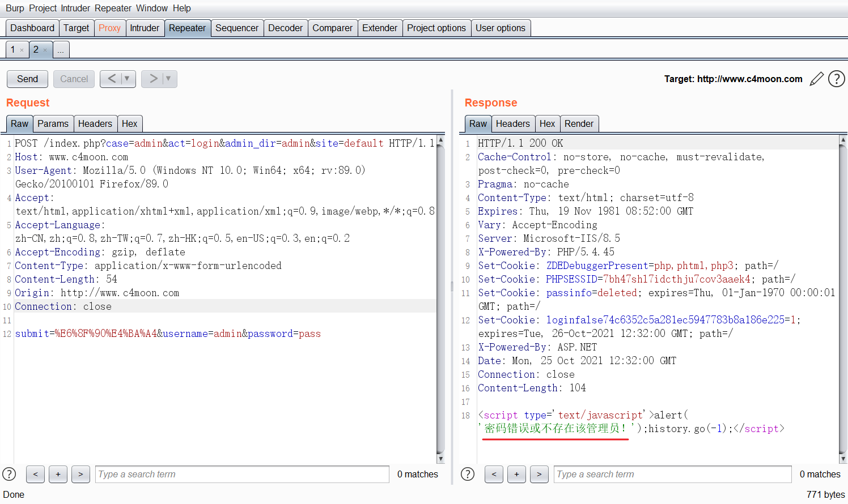
Task: Open back history dropdown arrow
Action: pos(128,79)
